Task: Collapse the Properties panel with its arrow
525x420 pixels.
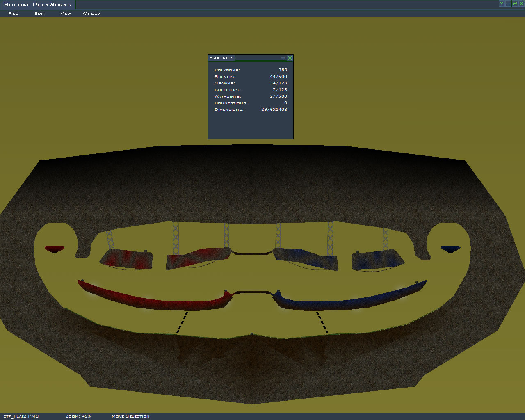Action: pos(283,58)
